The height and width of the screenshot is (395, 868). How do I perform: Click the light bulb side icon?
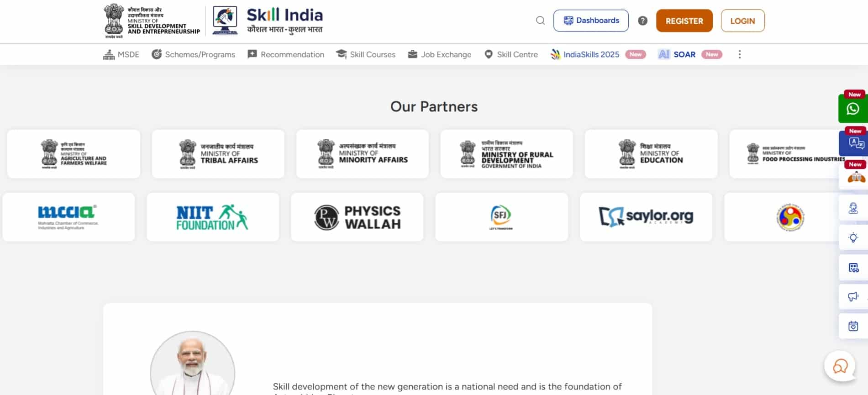click(x=853, y=238)
